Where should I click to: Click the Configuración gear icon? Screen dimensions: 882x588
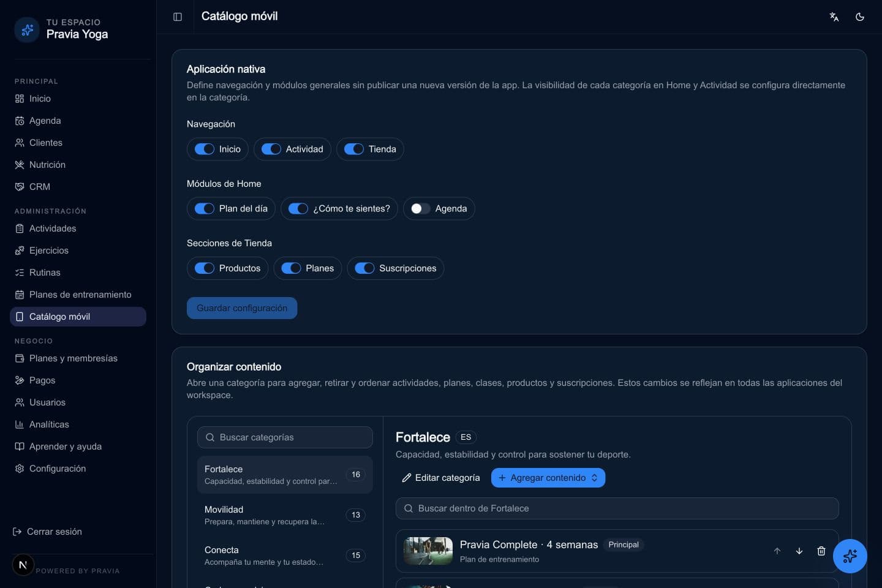coord(20,469)
